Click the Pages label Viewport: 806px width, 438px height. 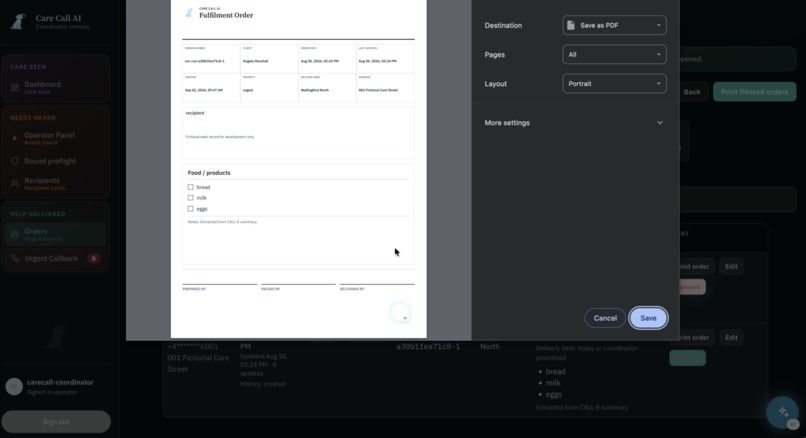click(x=494, y=54)
